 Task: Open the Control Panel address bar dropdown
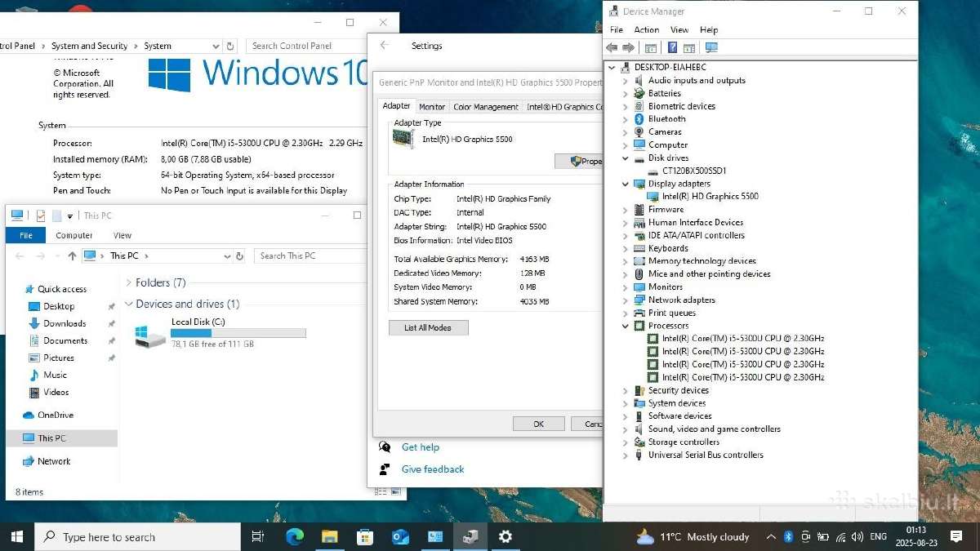click(216, 47)
